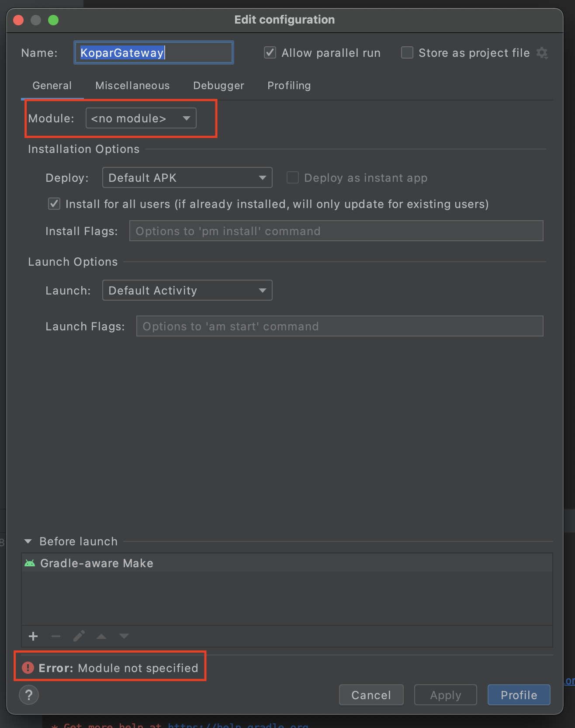
Task: Open the Deploy dropdown set to Default APK
Action: pyautogui.click(x=187, y=177)
